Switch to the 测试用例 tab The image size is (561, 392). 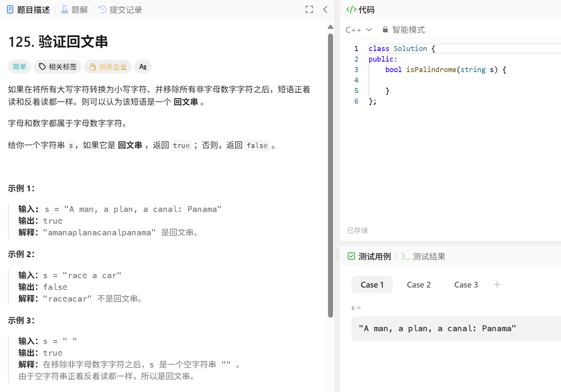point(369,256)
